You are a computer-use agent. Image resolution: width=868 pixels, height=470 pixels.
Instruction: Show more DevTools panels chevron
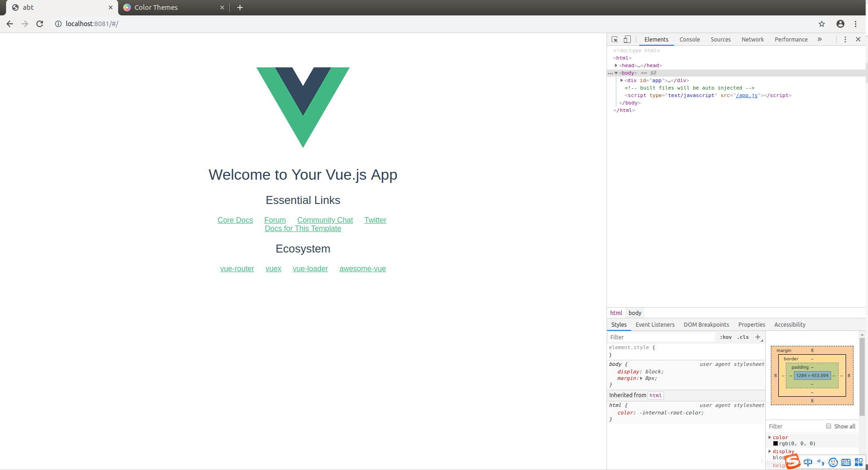click(x=819, y=40)
